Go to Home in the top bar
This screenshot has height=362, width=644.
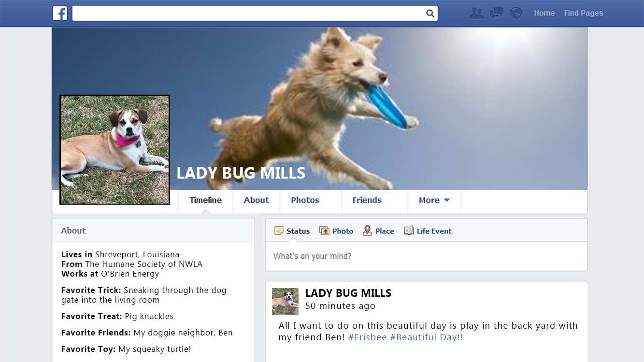coord(544,13)
